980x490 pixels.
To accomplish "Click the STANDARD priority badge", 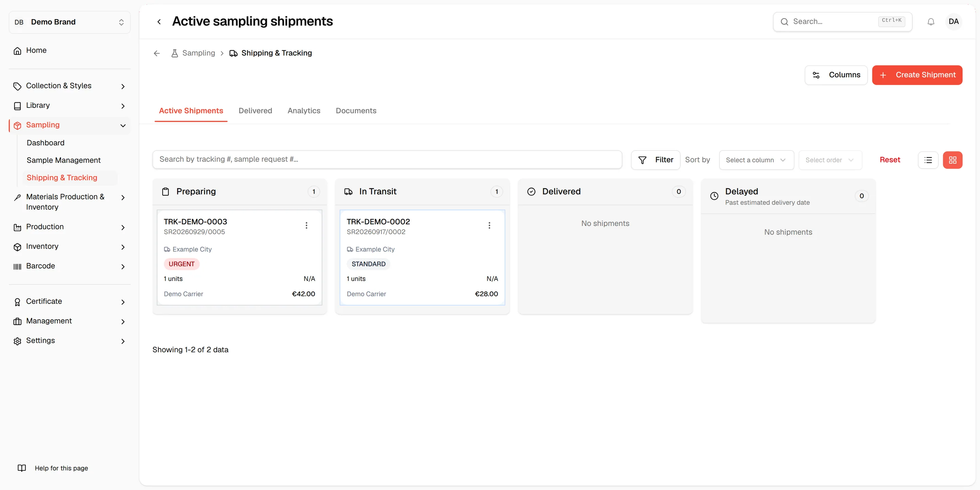I will pyautogui.click(x=368, y=264).
